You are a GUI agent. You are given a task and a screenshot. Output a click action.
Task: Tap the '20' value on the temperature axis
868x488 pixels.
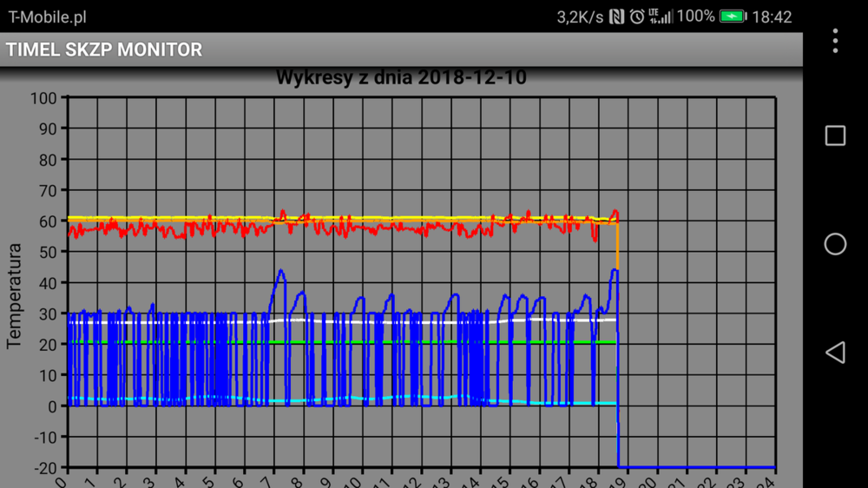48,345
